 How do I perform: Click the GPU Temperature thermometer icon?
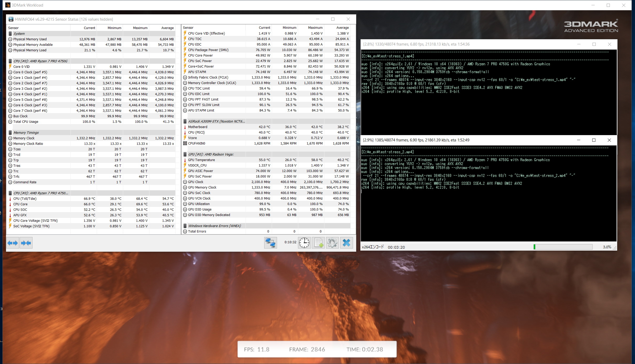point(185,160)
